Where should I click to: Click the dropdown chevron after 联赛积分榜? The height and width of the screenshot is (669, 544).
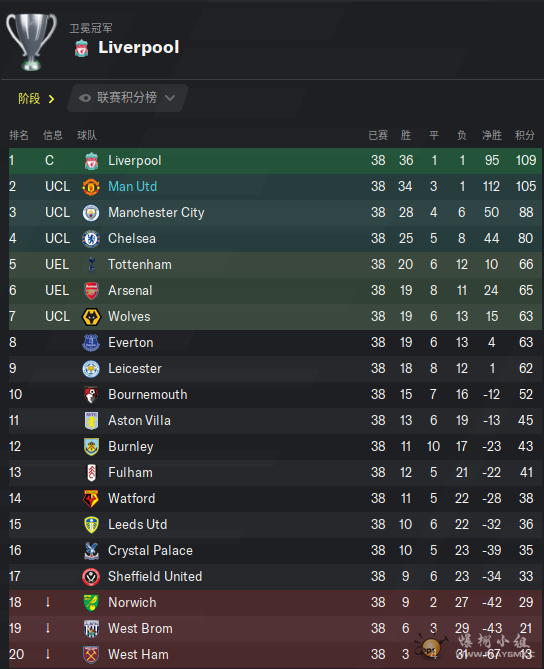coord(170,98)
